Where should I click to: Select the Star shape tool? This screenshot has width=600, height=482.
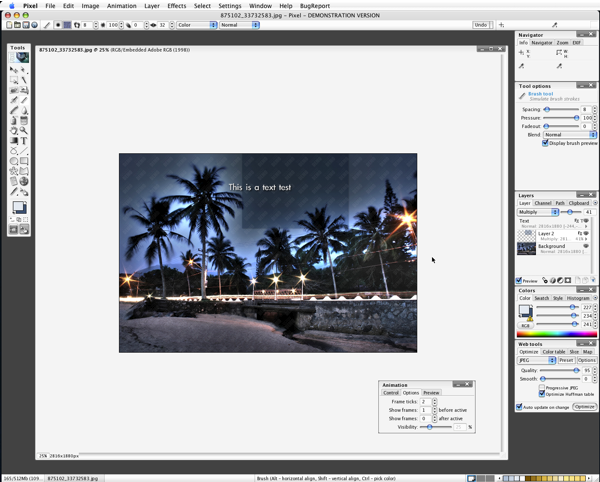[x=14, y=171]
